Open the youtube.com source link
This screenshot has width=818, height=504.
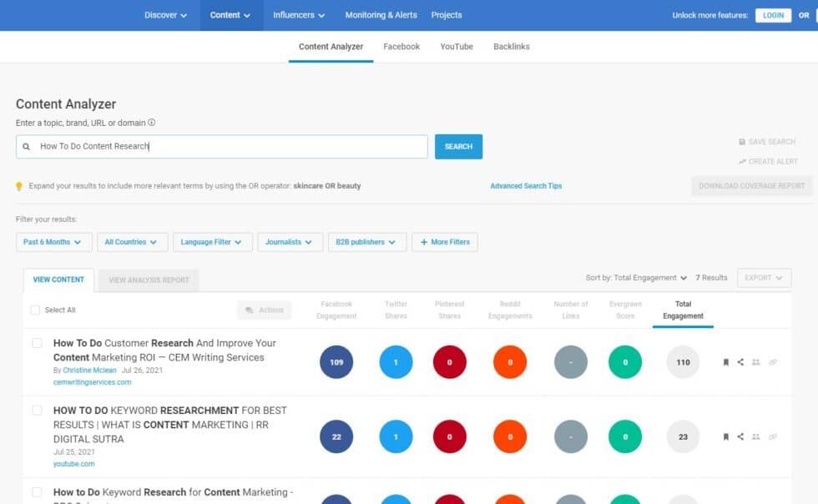[74, 463]
